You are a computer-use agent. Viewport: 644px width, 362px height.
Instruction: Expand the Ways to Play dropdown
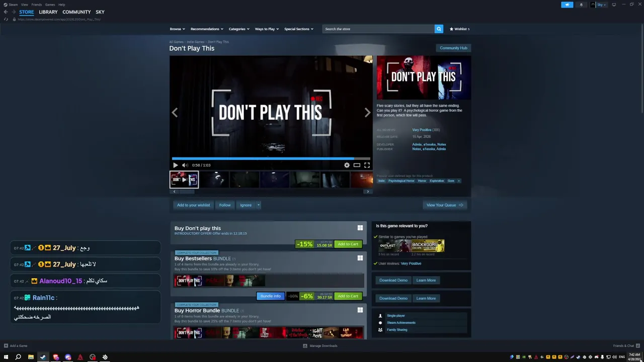(x=267, y=29)
